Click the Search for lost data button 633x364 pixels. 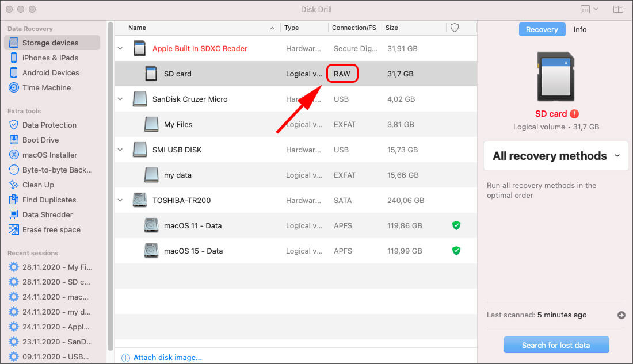coord(556,345)
